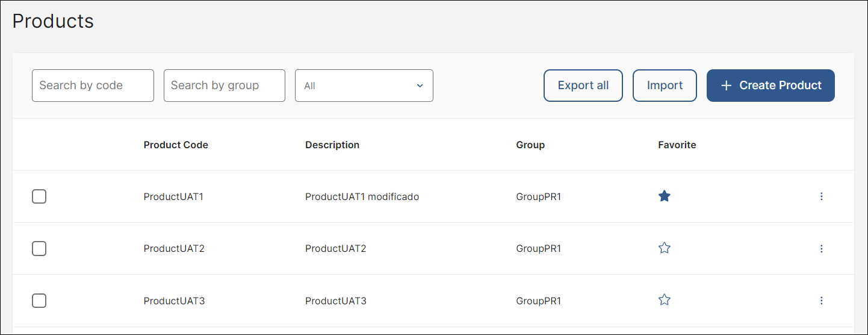Click the Favorite column header
Screen dimensions: 868x335
[677, 145]
